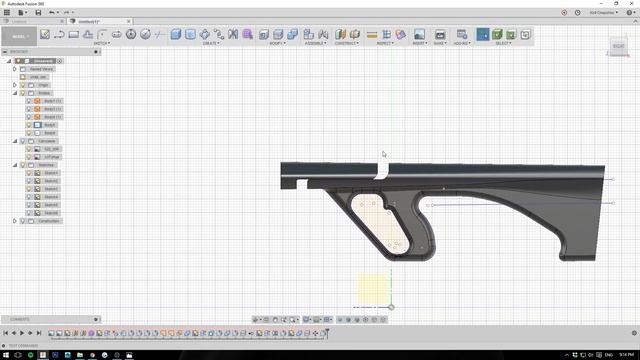Viewport: 640px width, 360px height.
Task: Open File Explorer from the taskbar
Action: (x=80, y=355)
